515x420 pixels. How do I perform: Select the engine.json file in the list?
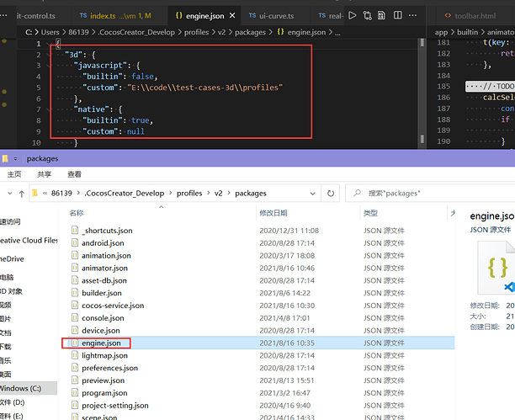pyautogui.click(x=101, y=343)
